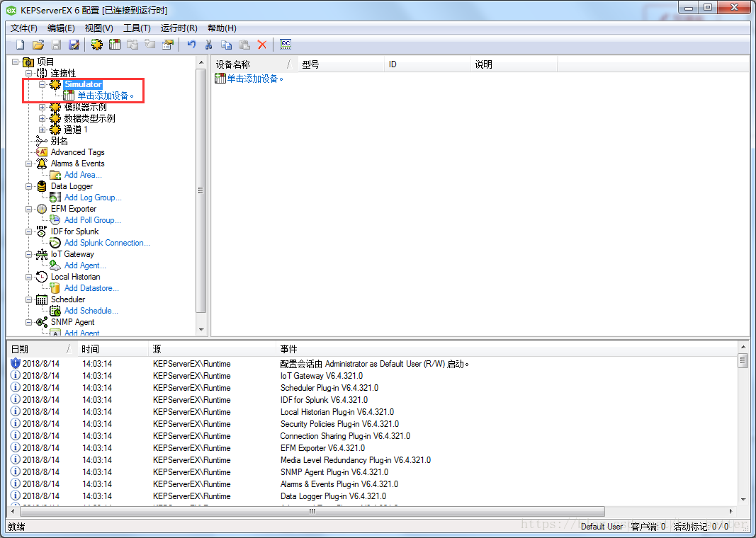Viewport: 756px width, 538px height.
Task: Expand the 通道 1 tree node
Action: pyautogui.click(x=42, y=130)
